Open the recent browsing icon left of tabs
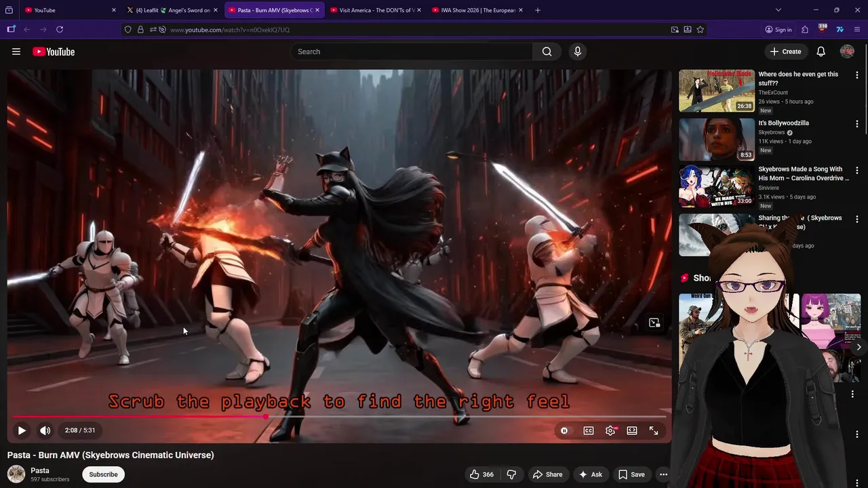The image size is (868, 488). [10, 10]
